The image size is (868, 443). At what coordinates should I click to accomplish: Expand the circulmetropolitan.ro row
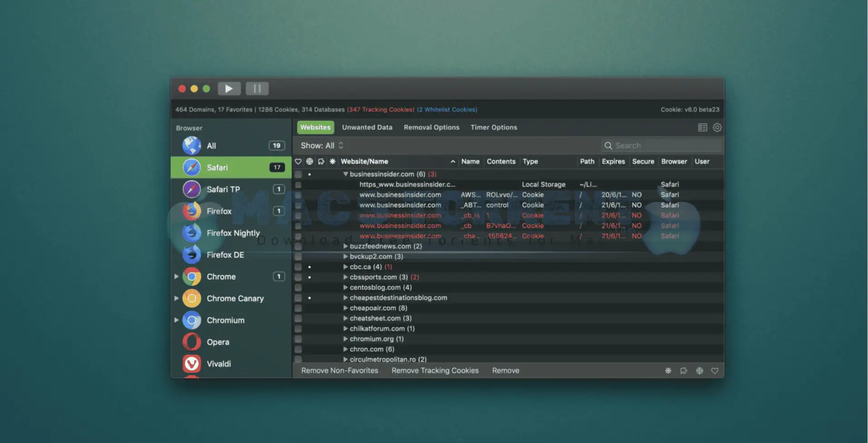[x=346, y=359]
